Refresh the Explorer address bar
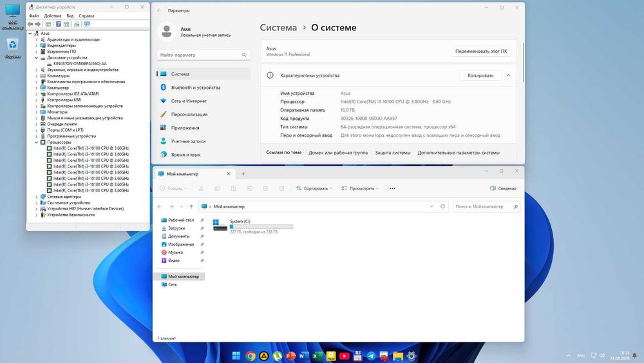644x363 pixels. coord(442,206)
